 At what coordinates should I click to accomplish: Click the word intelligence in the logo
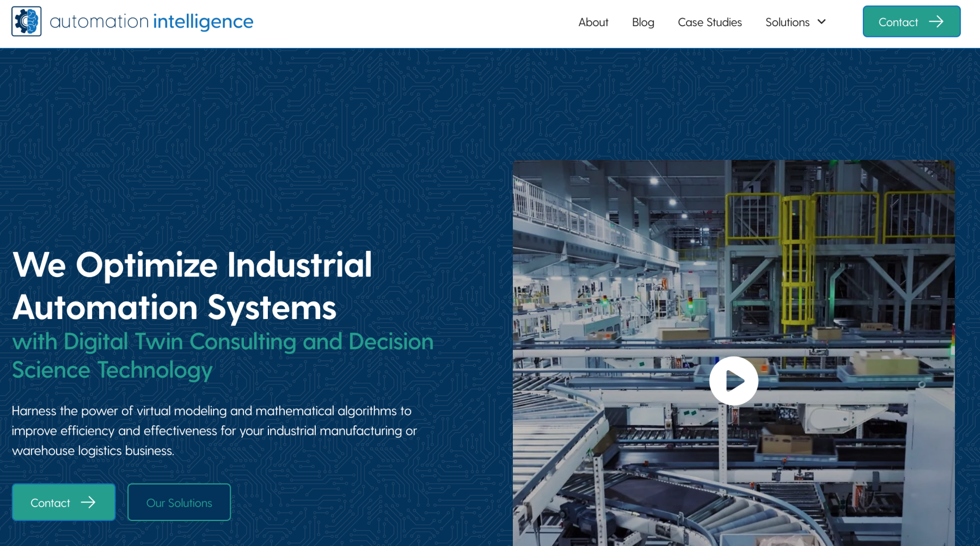[203, 22]
